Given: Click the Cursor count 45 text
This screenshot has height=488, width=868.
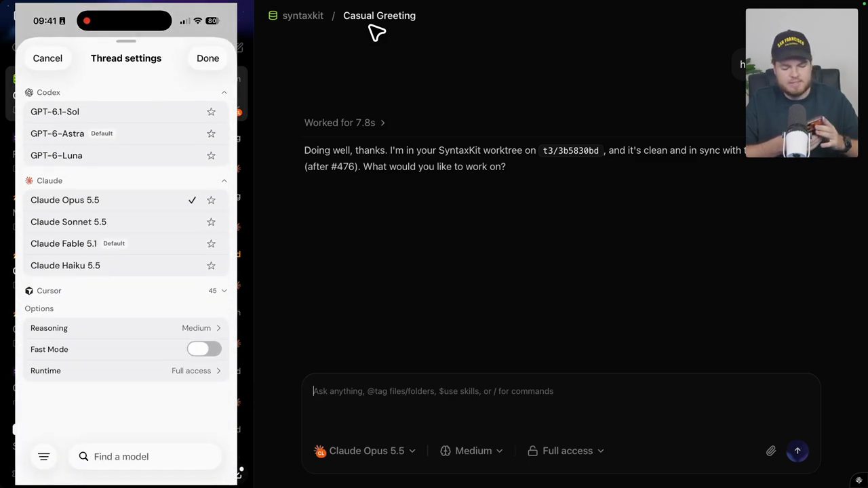Looking at the screenshot, I should coord(213,291).
